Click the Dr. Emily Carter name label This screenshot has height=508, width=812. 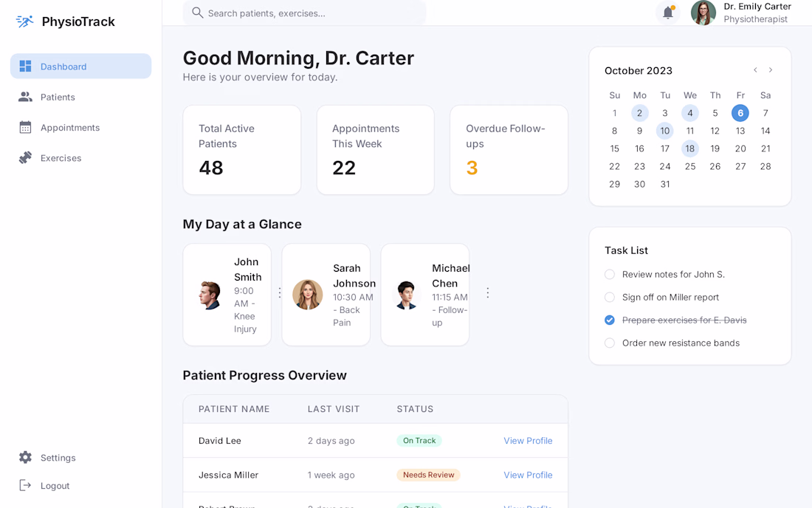757,6
